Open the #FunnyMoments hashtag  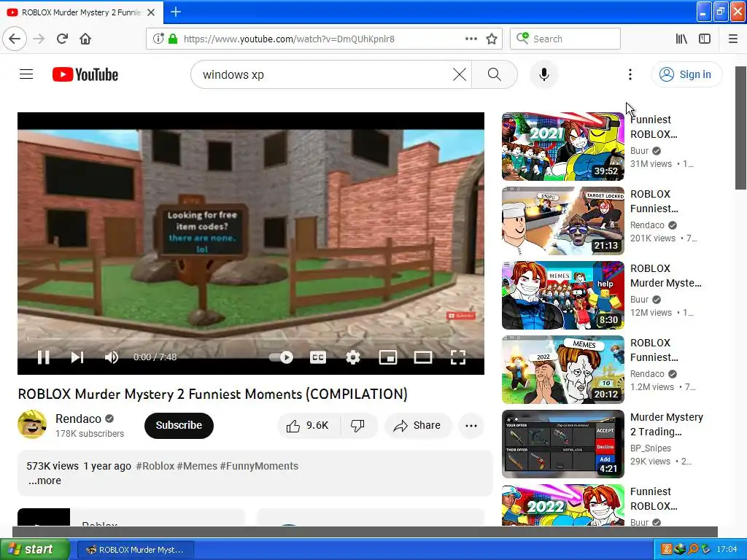point(259,466)
